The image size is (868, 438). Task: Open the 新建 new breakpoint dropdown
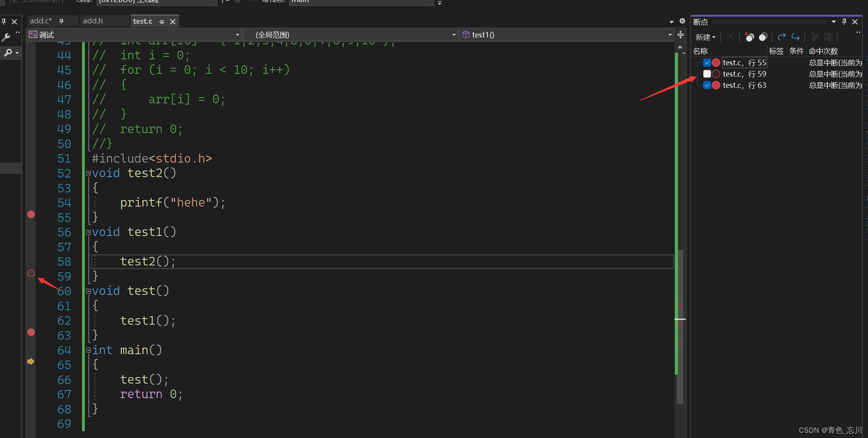(705, 37)
